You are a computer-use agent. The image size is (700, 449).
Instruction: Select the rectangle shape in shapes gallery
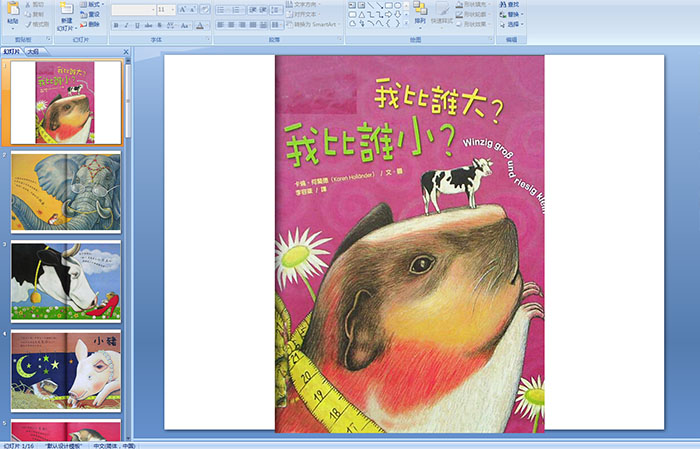point(388,5)
